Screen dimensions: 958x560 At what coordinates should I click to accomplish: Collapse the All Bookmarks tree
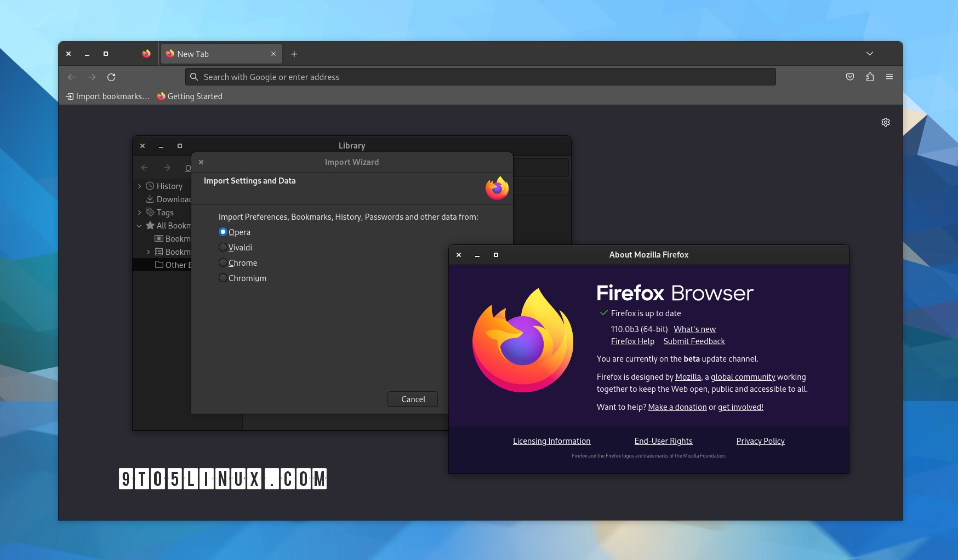click(x=140, y=225)
